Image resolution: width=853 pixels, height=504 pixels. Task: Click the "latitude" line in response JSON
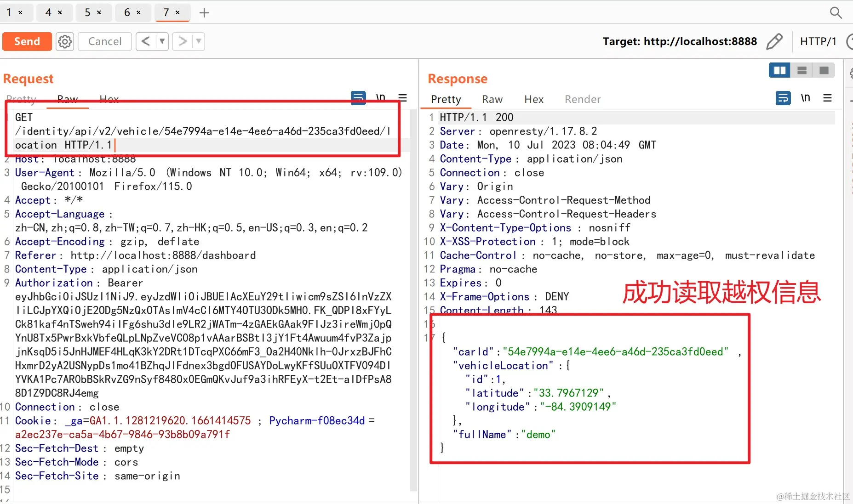(538, 393)
